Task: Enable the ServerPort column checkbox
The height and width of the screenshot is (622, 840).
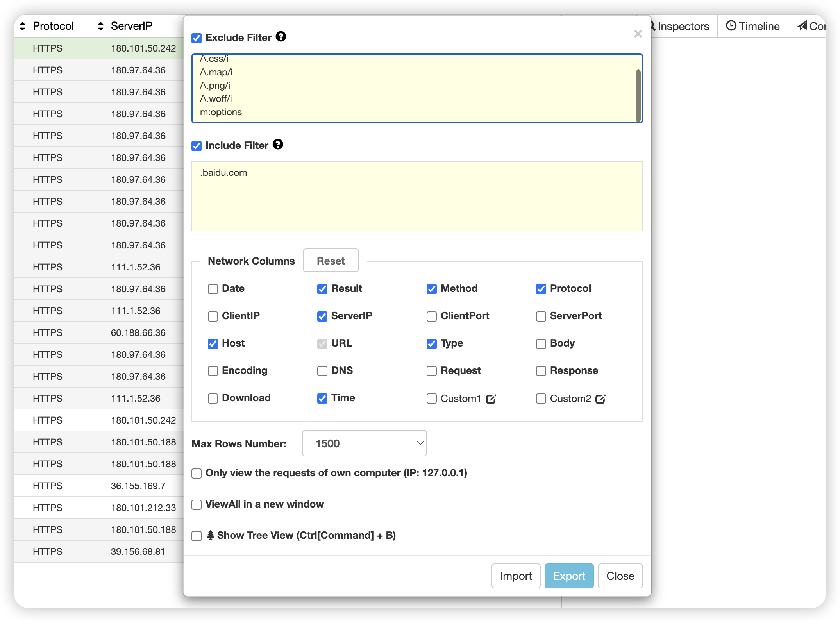Action: coord(541,316)
